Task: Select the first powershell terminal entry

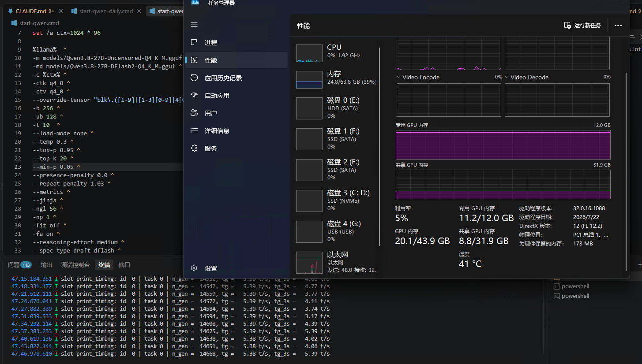Action: pyautogui.click(x=575, y=286)
